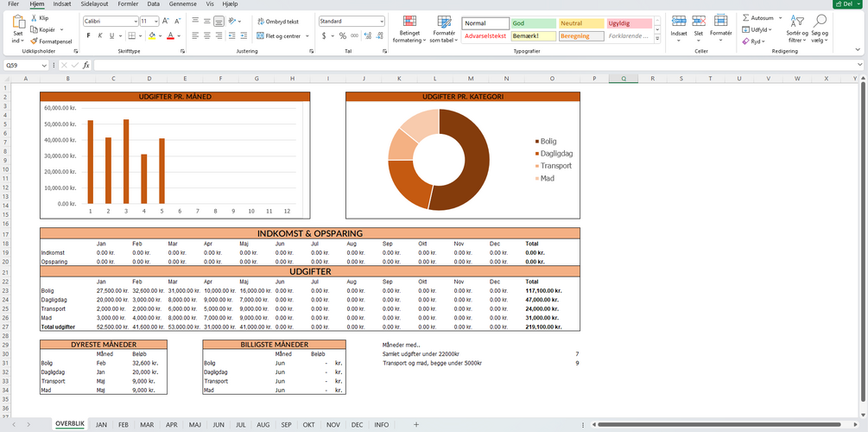Click the fx insert function icon
The height and width of the screenshot is (432, 868).
[x=86, y=66]
